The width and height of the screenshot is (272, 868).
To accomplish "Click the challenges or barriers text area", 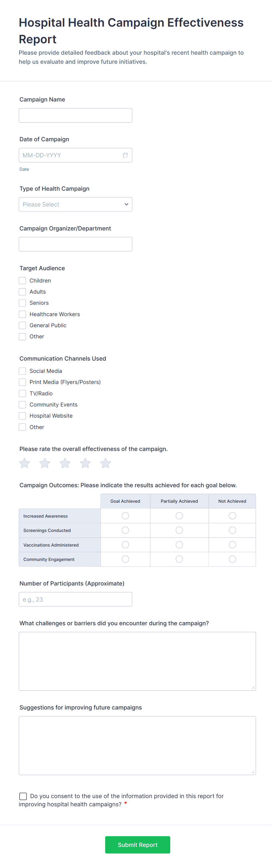I will pos(137,661).
